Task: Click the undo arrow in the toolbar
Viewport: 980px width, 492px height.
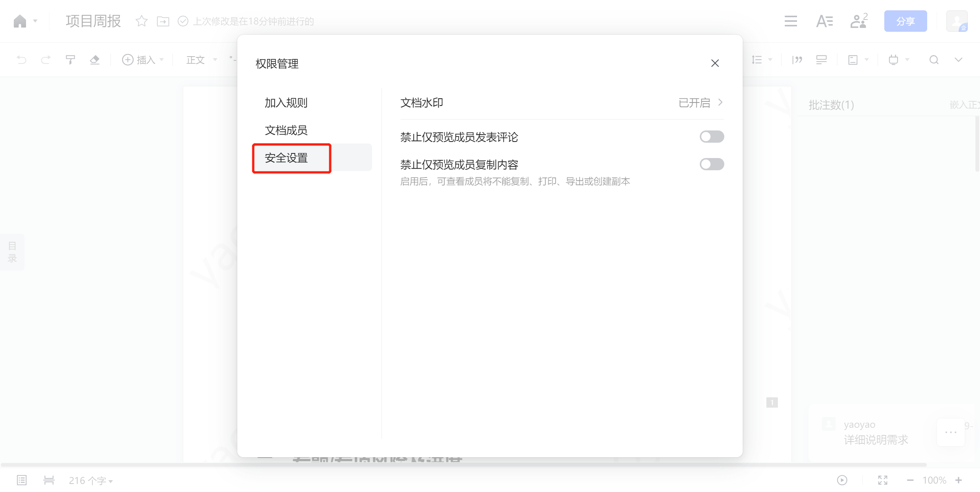Action: (x=22, y=60)
